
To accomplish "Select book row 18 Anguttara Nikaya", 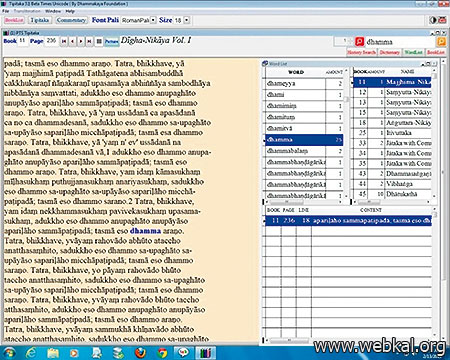I will point(392,123).
